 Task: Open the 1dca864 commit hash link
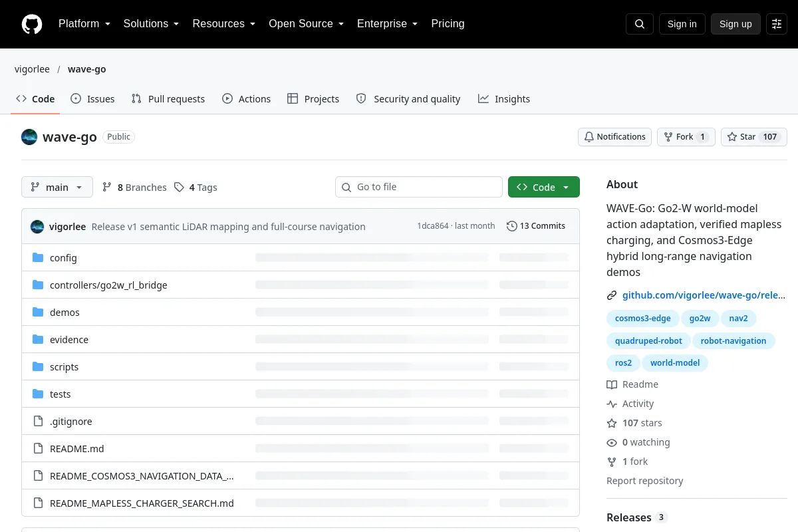[x=433, y=226]
